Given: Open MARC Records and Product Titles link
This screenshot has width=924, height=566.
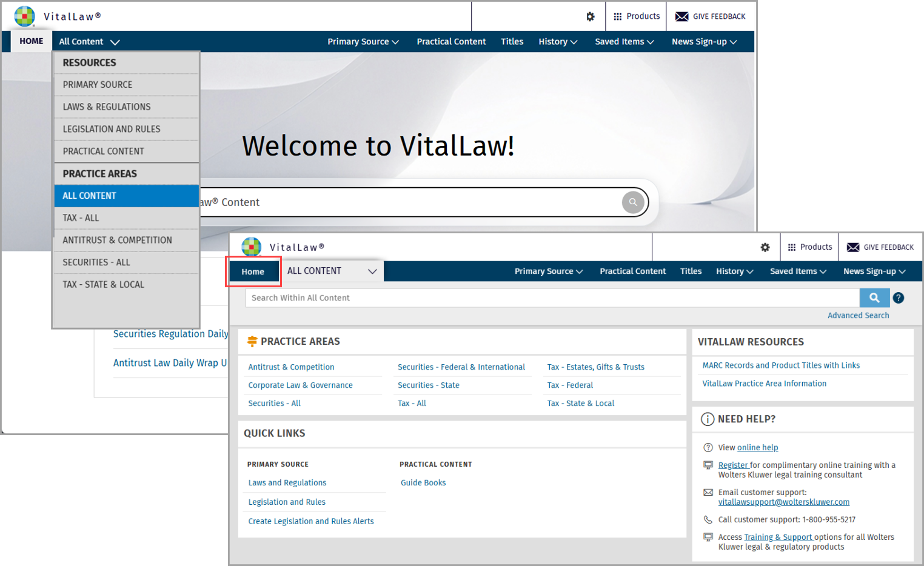Looking at the screenshot, I should [x=781, y=365].
